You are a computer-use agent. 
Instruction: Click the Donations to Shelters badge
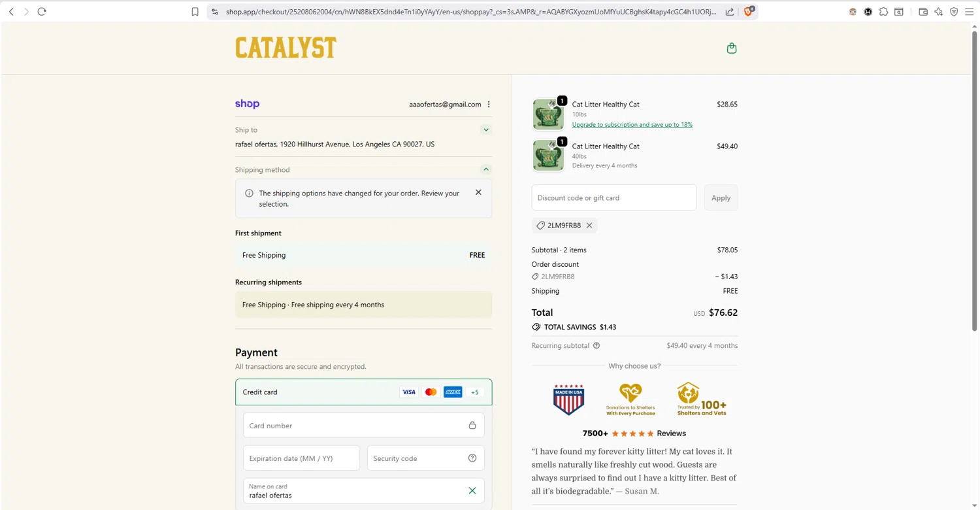pyautogui.click(x=630, y=399)
